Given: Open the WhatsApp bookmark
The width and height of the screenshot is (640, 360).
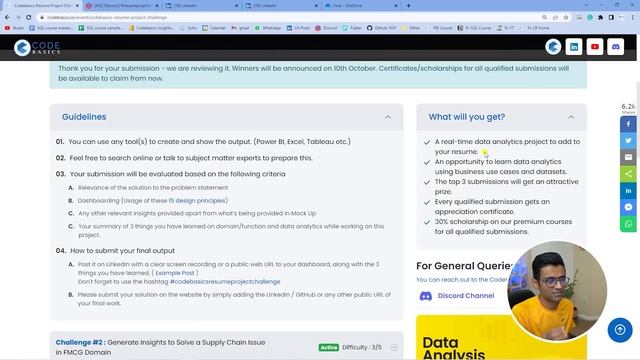Looking at the screenshot, I should [267, 28].
